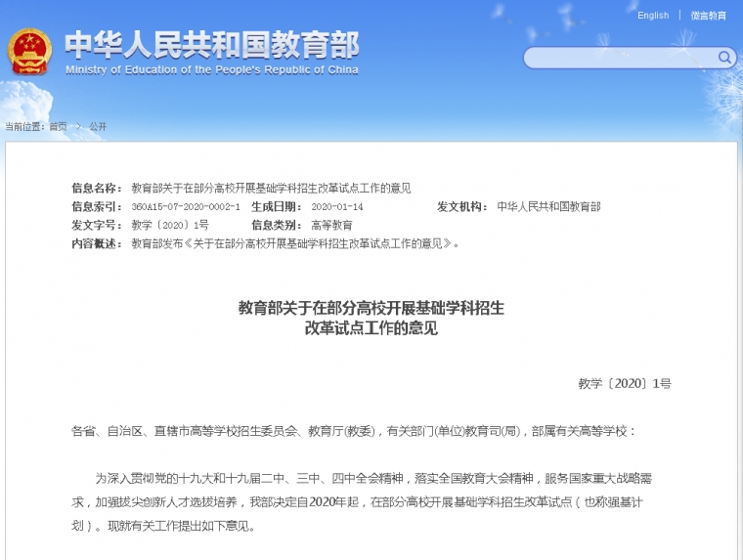743x560 pixels.
Task: Click the Ministry of Education English subtitle
Action: coord(212,70)
